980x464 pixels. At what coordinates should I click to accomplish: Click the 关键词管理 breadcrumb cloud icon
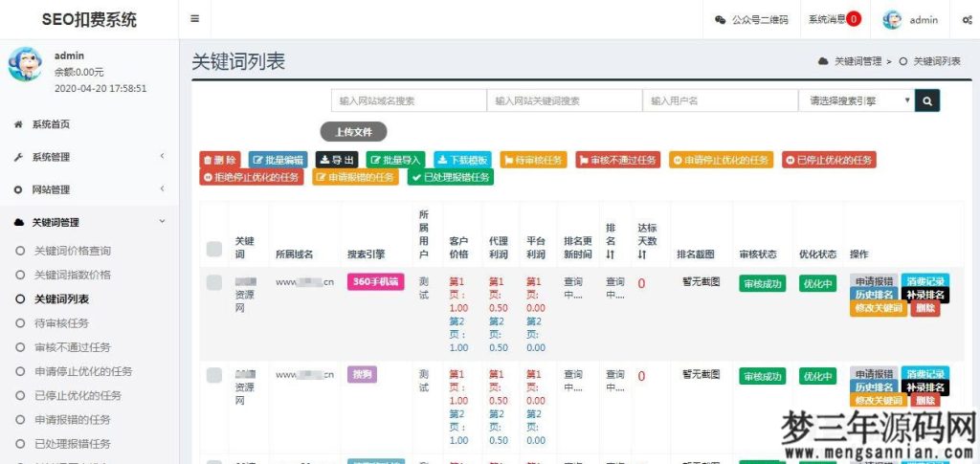pyautogui.click(x=822, y=61)
